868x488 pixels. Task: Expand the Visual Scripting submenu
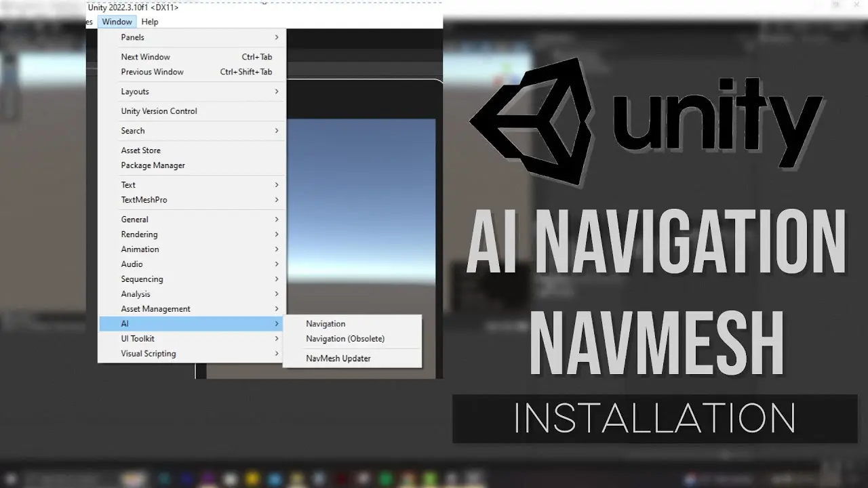pos(192,354)
